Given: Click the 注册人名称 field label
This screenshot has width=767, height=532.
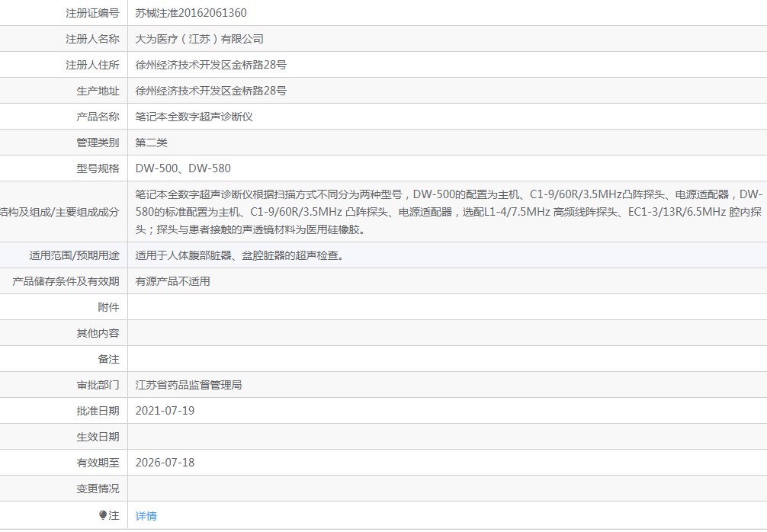Looking at the screenshot, I should click(x=92, y=39).
